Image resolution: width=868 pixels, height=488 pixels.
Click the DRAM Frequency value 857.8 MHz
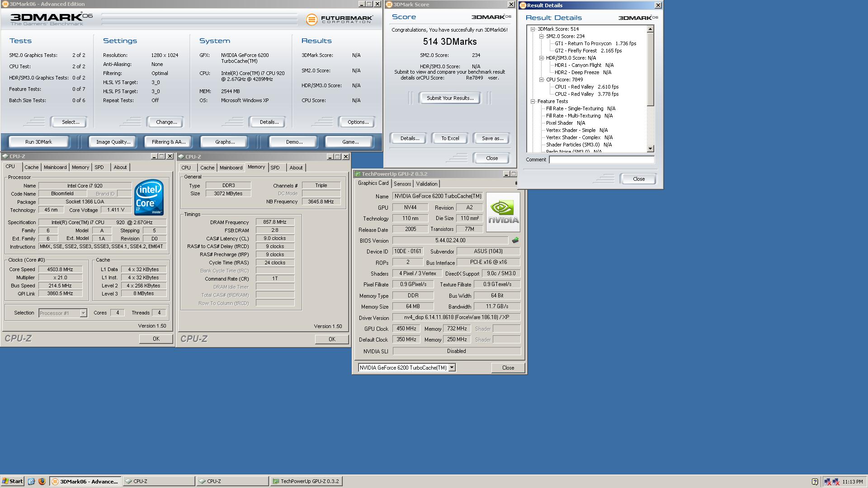click(275, 222)
